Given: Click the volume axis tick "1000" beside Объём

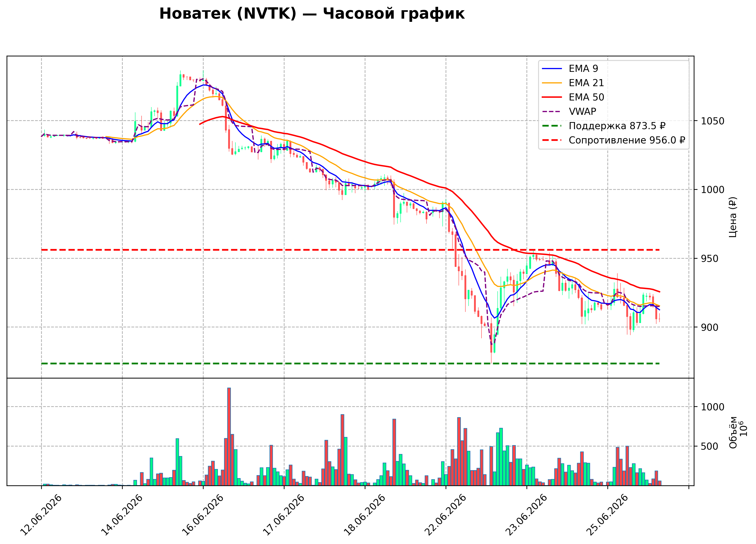Looking at the screenshot, I should (x=713, y=407).
